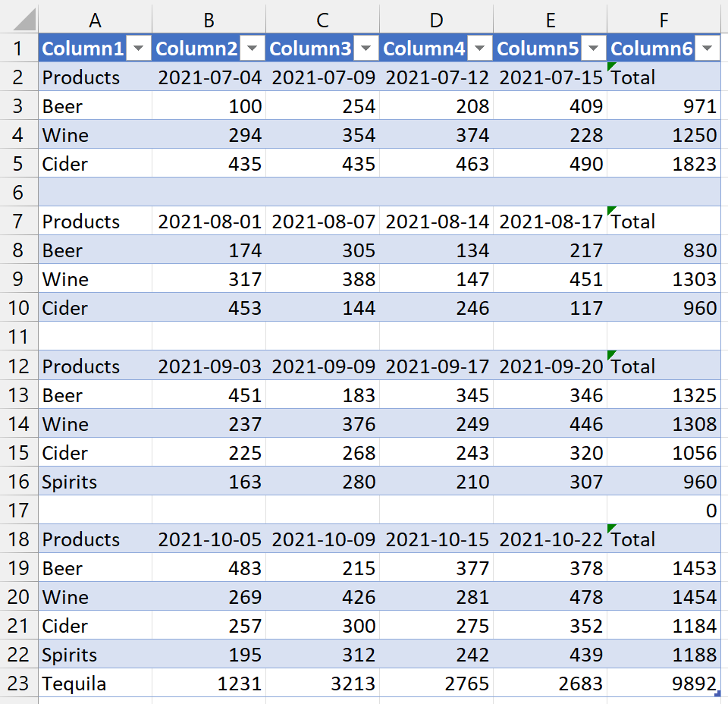This screenshot has width=728, height=704.
Task: Select column E by its letter header
Action: tap(551, 20)
